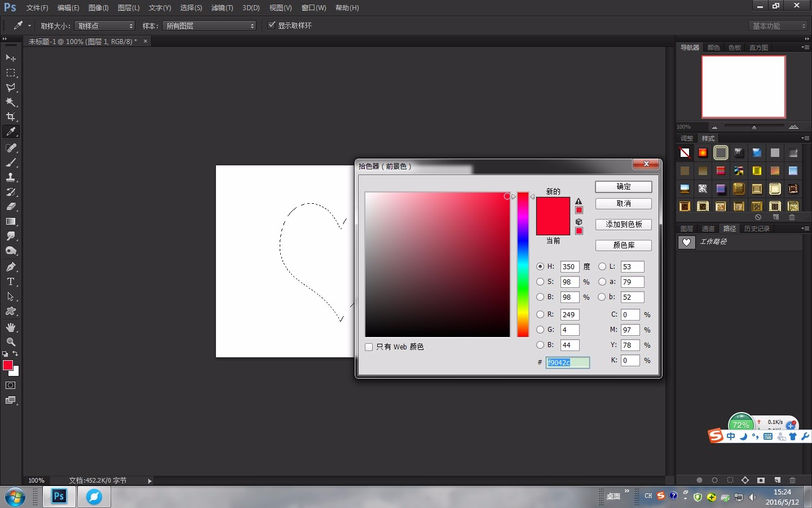Open the 图像(I) menu

[99, 8]
